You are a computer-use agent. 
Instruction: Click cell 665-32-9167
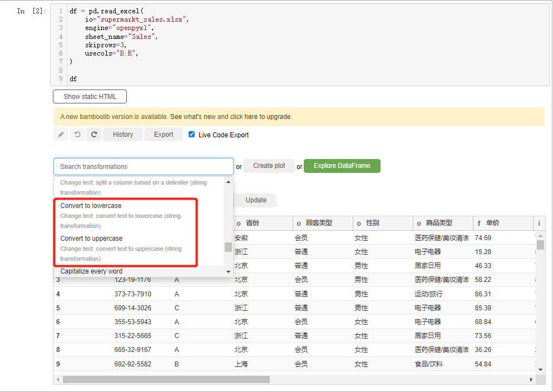(132, 350)
